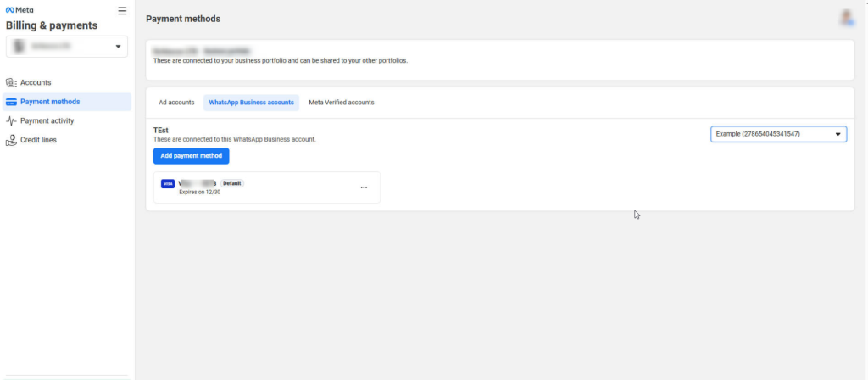Click the TEst account heading
868x380 pixels.
point(161,130)
